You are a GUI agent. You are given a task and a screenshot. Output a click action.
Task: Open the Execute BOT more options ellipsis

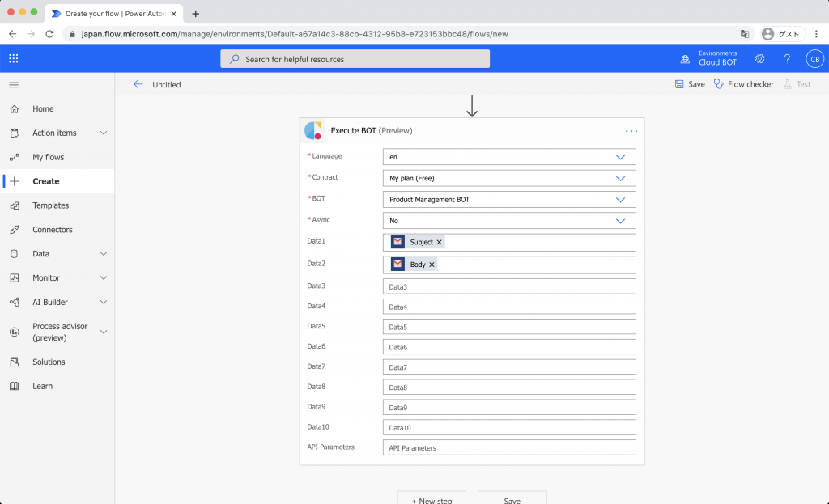631,131
